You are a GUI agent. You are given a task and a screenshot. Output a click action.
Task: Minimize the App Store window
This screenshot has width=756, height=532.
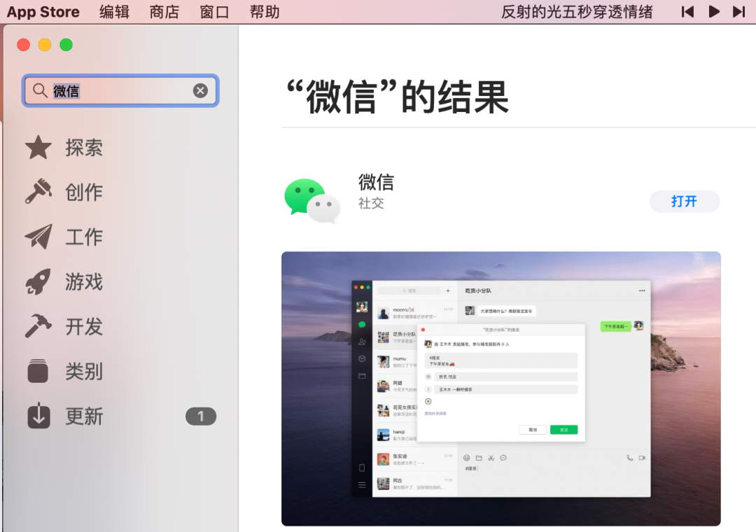(45, 45)
